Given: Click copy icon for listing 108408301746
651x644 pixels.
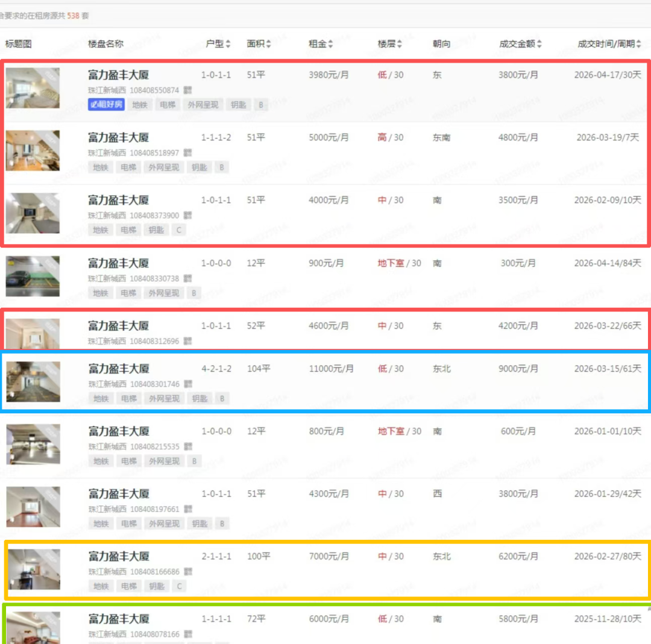Looking at the screenshot, I should coord(187,383).
